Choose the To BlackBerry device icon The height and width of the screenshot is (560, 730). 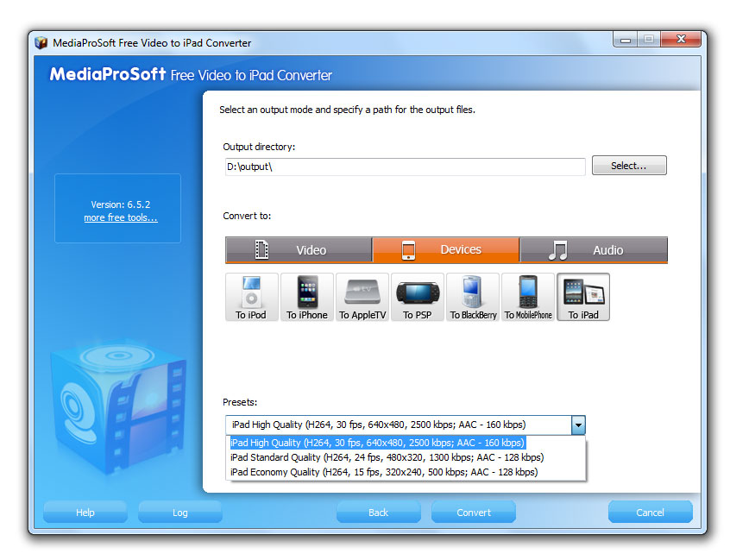point(473,297)
